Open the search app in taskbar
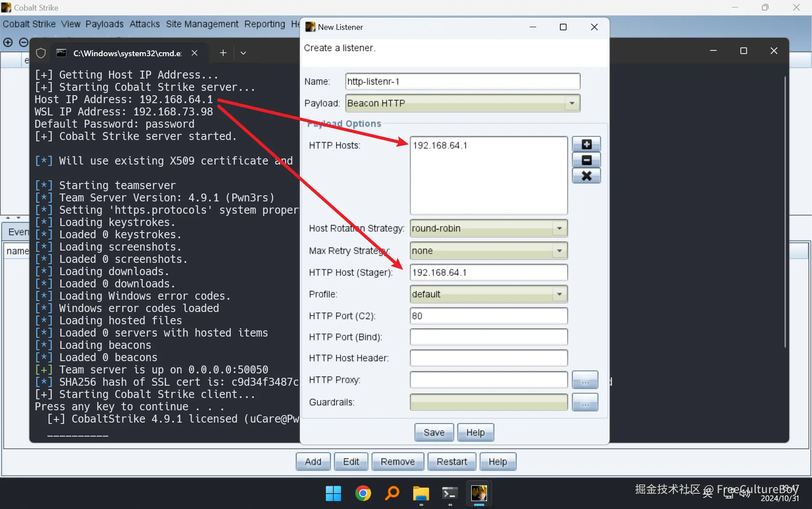 pyautogui.click(x=392, y=494)
